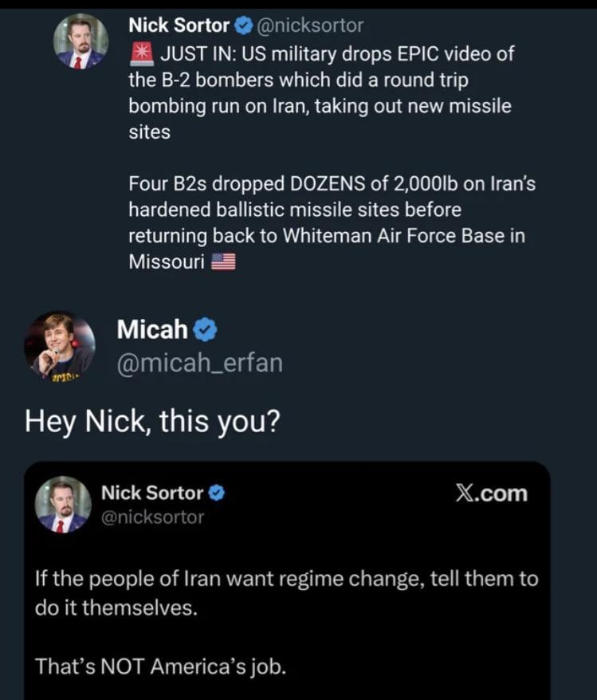Click the US flag emoji after Missouri

(223, 262)
